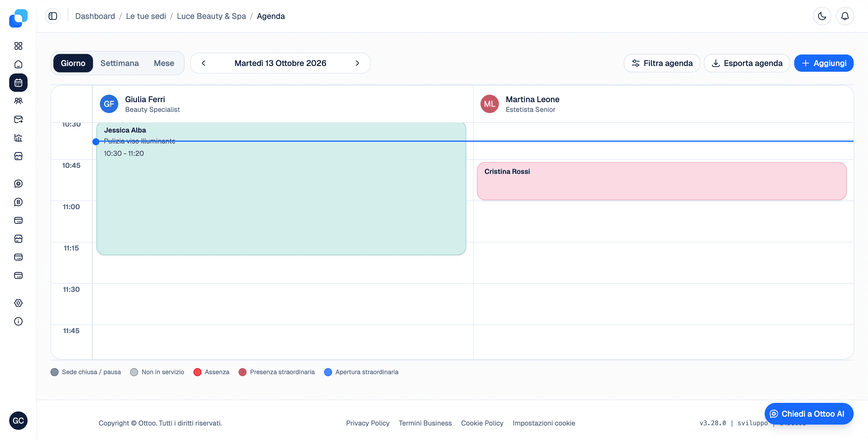
Task: Open the Chiedi a Ottoo AI chat
Action: click(x=809, y=414)
